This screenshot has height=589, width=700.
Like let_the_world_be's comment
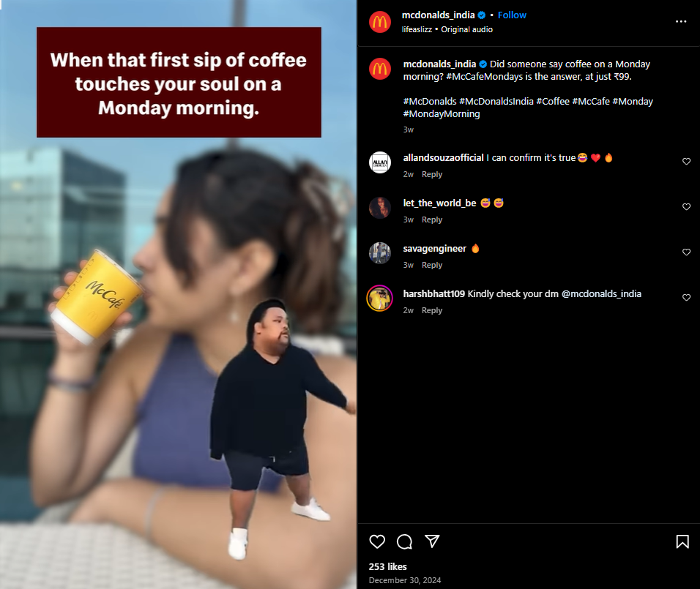(686, 206)
